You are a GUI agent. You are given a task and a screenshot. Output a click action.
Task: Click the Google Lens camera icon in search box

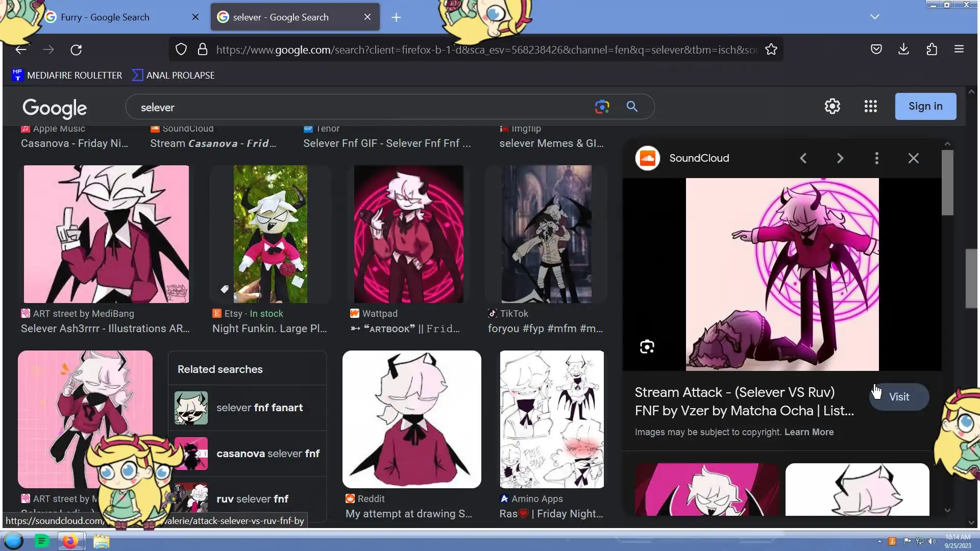point(602,107)
